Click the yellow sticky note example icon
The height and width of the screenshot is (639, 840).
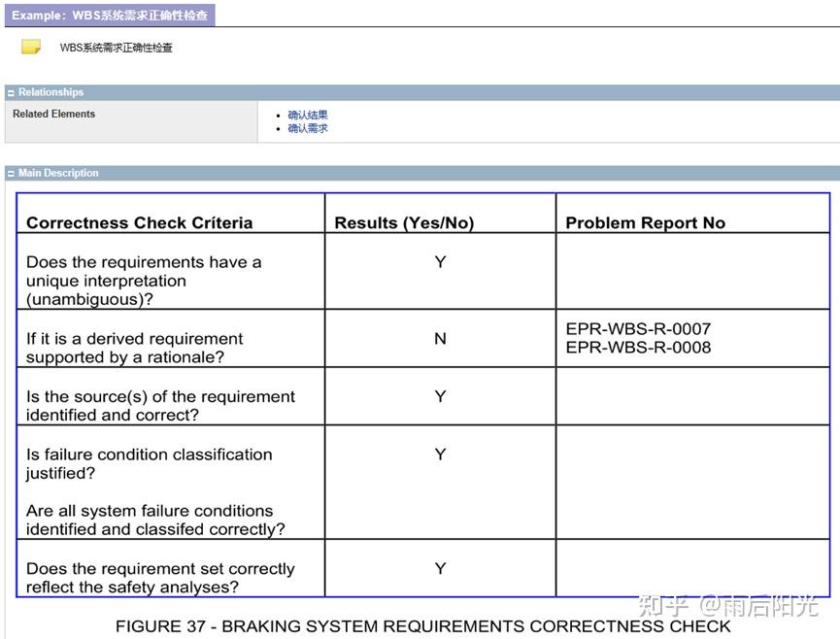[31, 47]
